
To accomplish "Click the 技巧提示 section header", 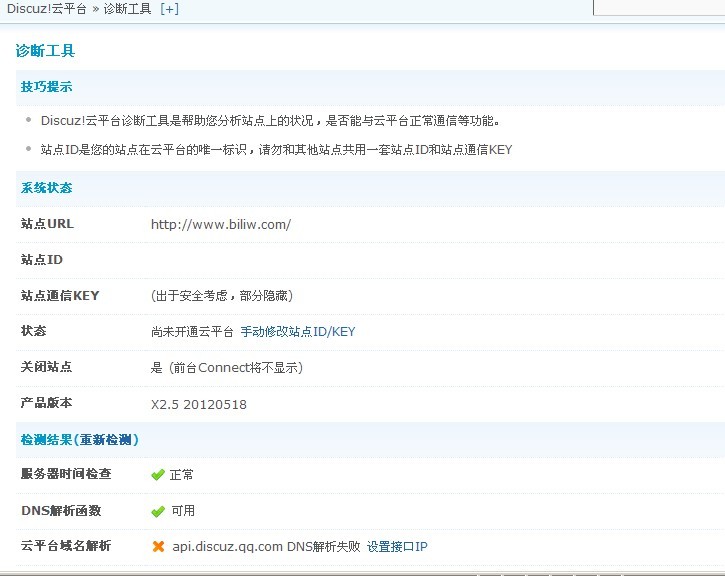I will pyautogui.click(x=46, y=86).
